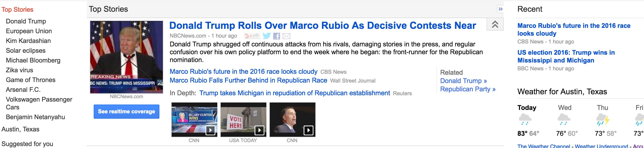Screen dimensions: 644x148
Task: Play the Hillary Clinton Wins CNN video
Action: [x=194, y=120]
